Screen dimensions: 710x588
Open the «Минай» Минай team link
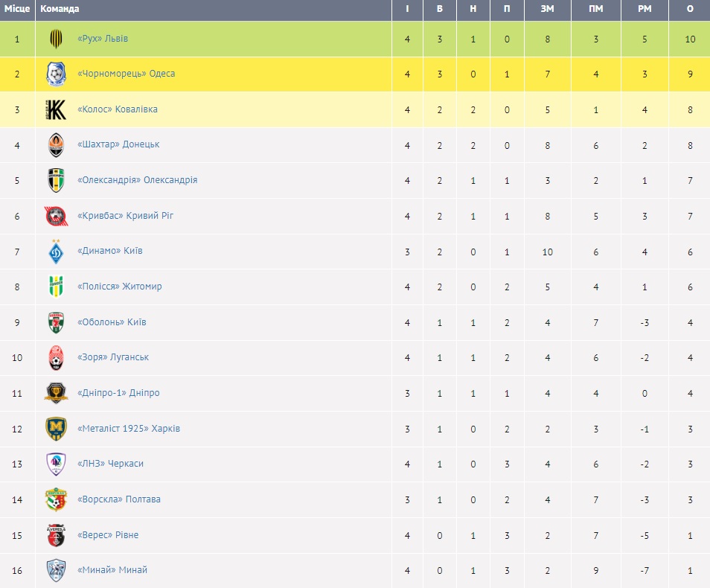pos(112,570)
